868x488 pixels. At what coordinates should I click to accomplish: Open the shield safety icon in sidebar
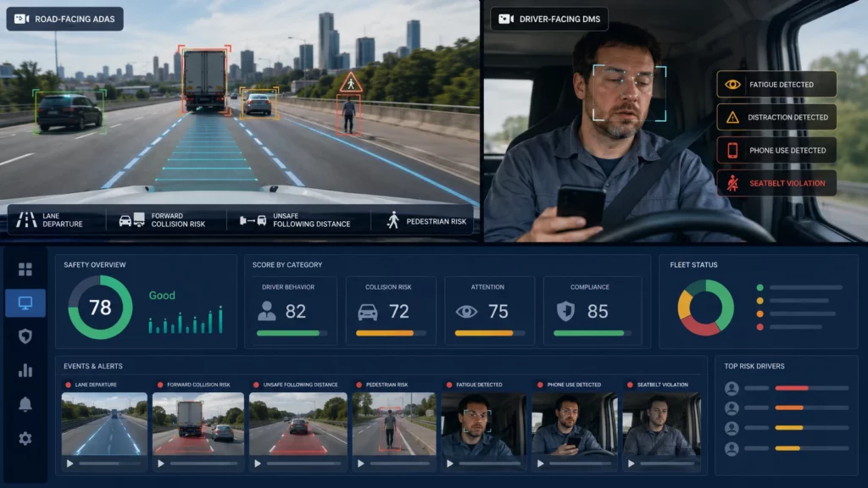pyautogui.click(x=25, y=336)
